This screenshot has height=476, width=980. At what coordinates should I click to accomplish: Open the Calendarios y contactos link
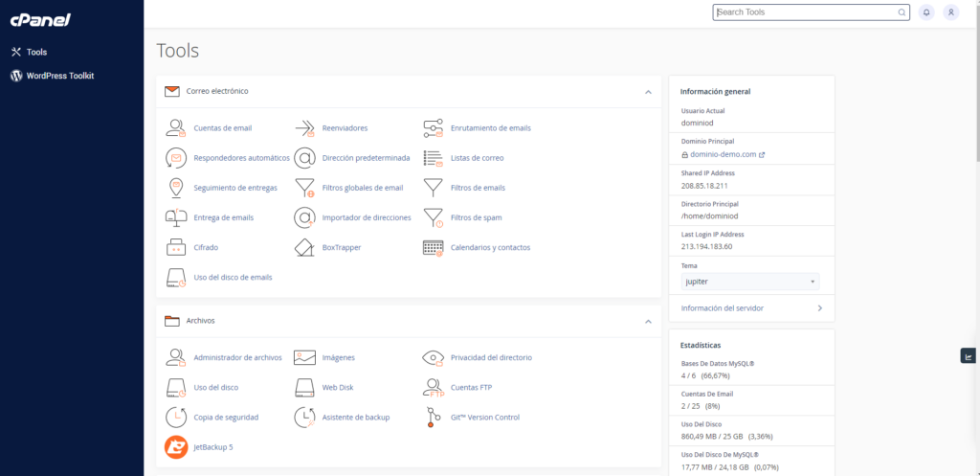[491, 248]
